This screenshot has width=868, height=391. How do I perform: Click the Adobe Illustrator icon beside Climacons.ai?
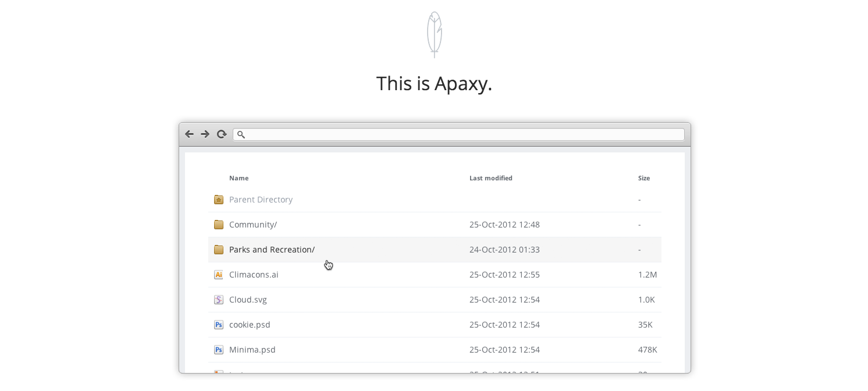[218, 274]
